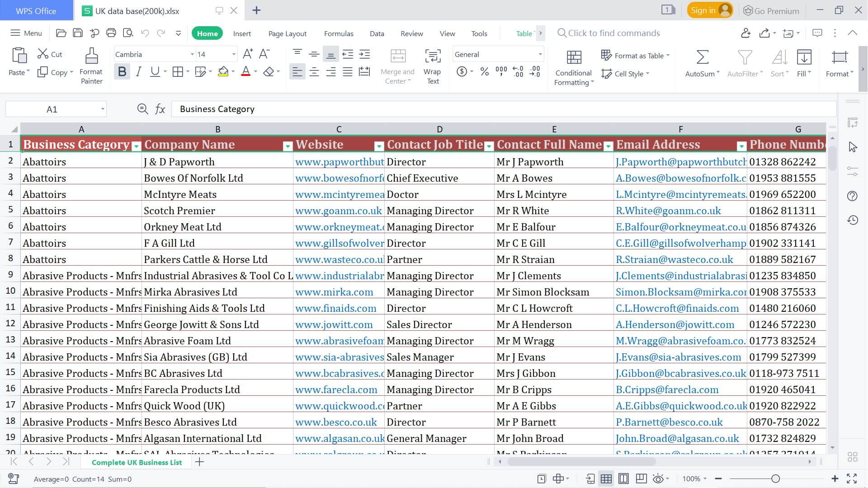This screenshot has width=868, height=488.
Task: Open the General number format dropdown
Action: click(539, 54)
